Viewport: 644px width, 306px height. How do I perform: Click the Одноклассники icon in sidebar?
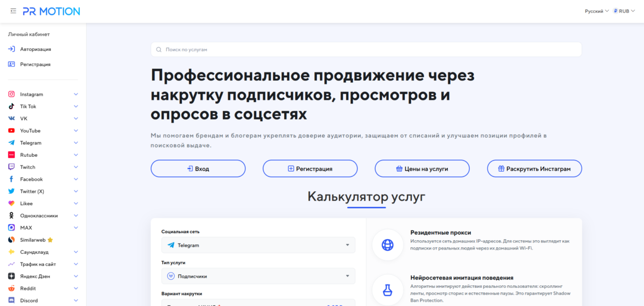pyautogui.click(x=12, y=216)
